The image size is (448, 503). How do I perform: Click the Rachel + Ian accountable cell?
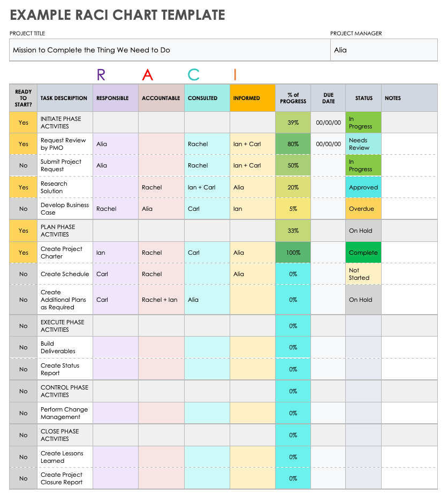click(x=161, y=300)
